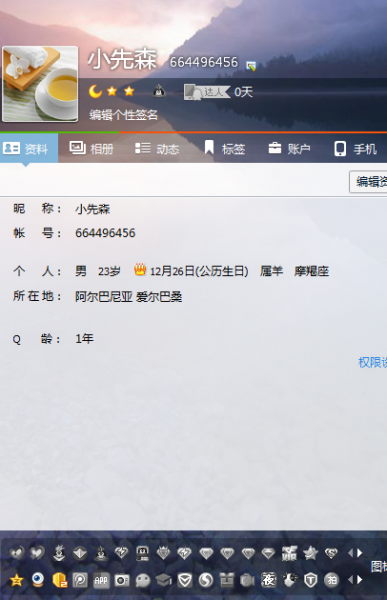Click the Q龄 value 1年
The width and height of the screenshot is (387, 600).
point(84,338)
